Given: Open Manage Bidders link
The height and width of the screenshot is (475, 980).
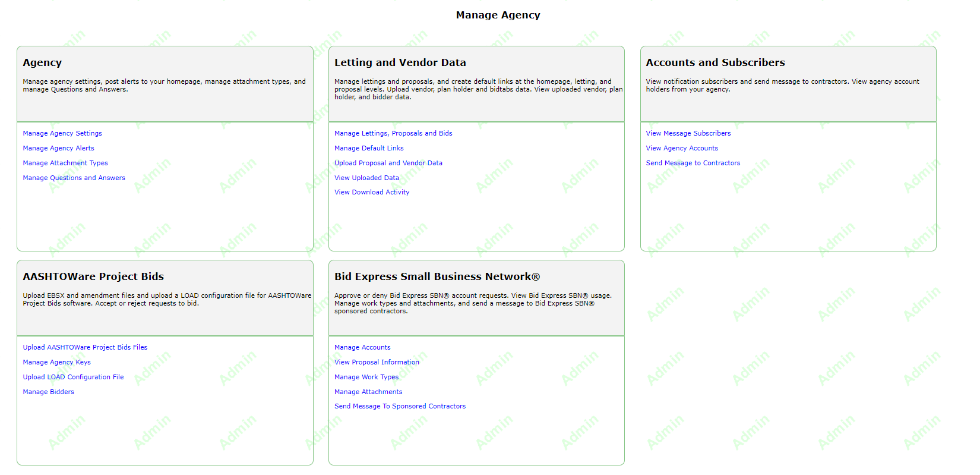Looking at the screenshot, I should [48, 392].
